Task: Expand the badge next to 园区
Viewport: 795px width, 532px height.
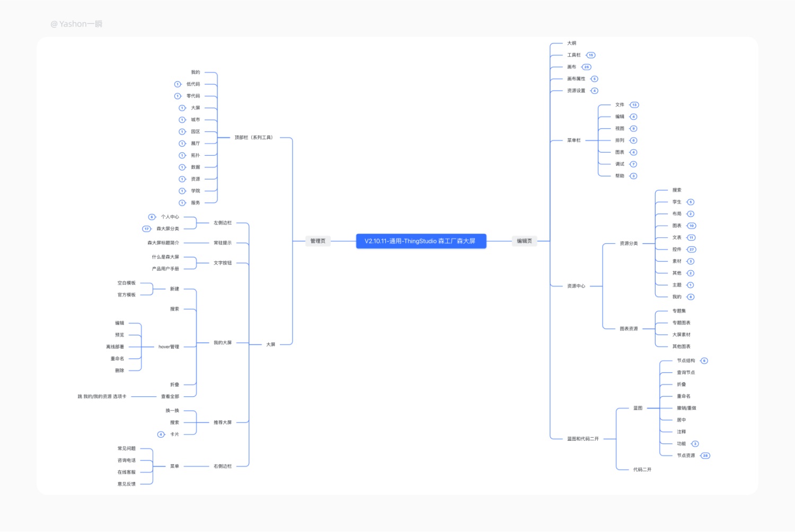Action: 182,131
